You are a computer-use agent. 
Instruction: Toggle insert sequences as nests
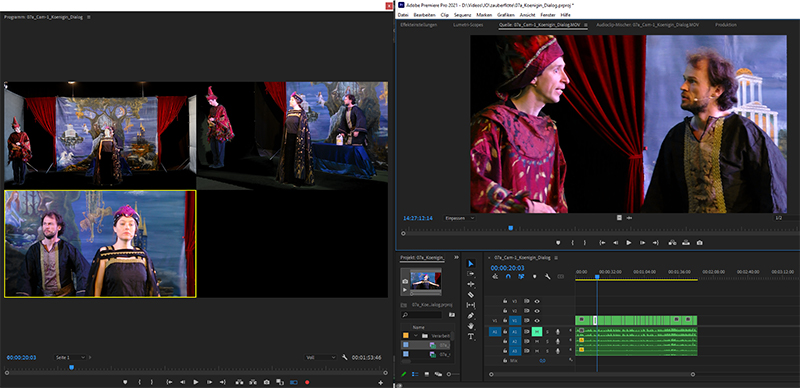(x=495, y=276)
